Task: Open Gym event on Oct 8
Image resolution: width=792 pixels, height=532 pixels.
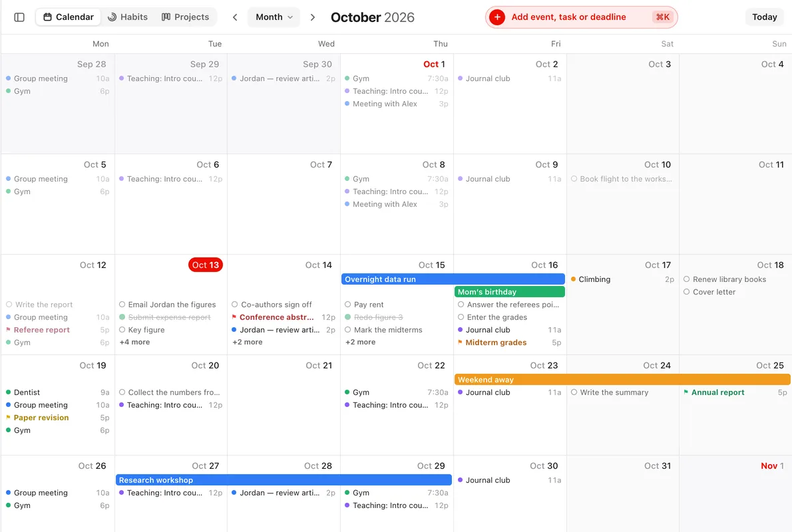Action: click(x=397, y=179)
